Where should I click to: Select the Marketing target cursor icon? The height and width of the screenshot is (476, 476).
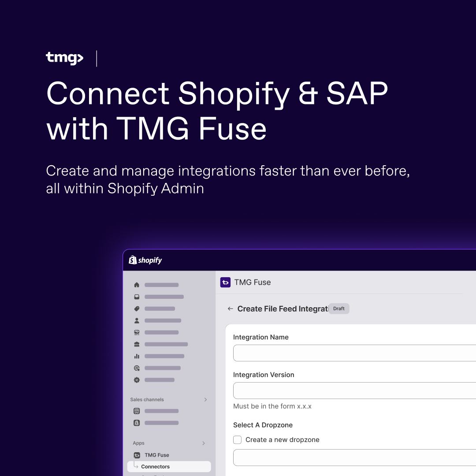click(137, 368)
